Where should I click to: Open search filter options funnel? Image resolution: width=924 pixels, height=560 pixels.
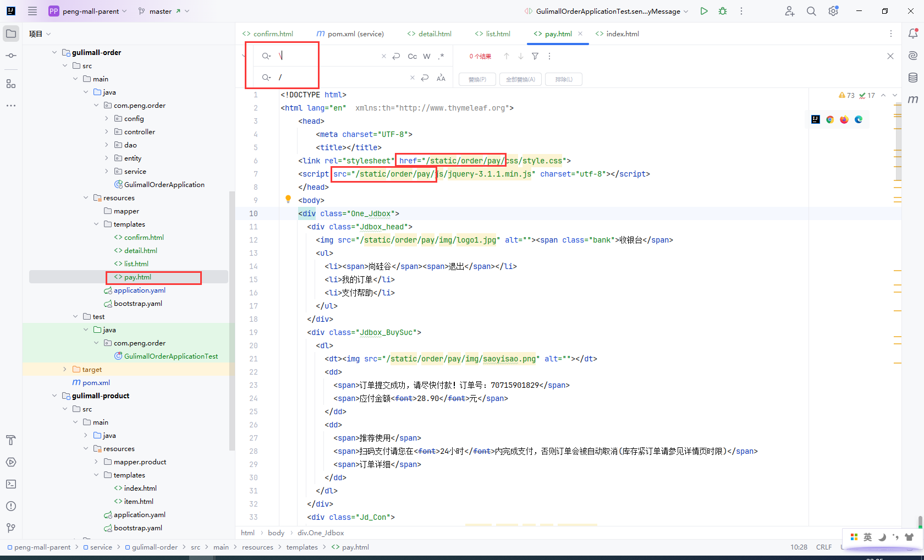coord(535,56)
